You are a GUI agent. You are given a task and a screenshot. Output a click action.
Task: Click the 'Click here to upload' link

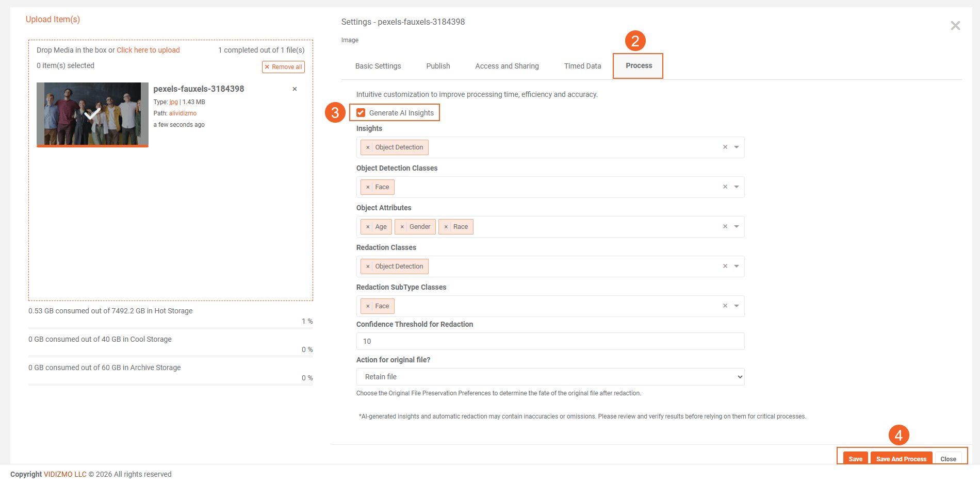148,50
